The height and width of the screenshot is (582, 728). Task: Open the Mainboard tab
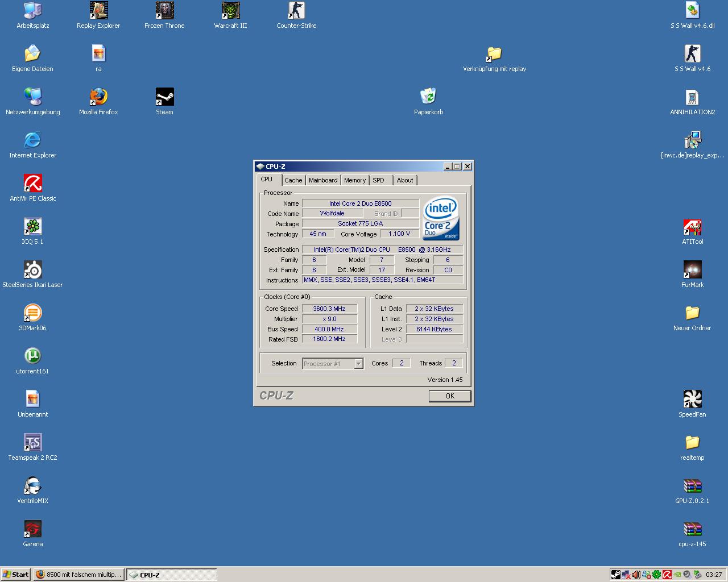[323, 180]
